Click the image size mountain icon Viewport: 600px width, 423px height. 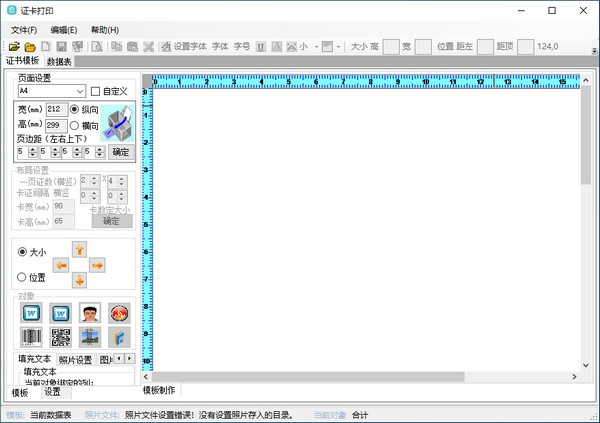click(x=292, y=47)
